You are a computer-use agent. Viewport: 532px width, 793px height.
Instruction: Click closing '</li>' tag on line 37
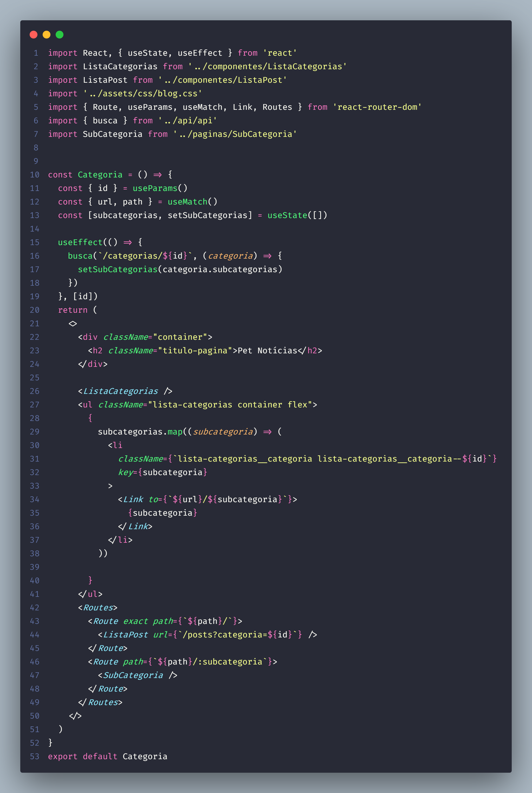(x=120, y=540)
